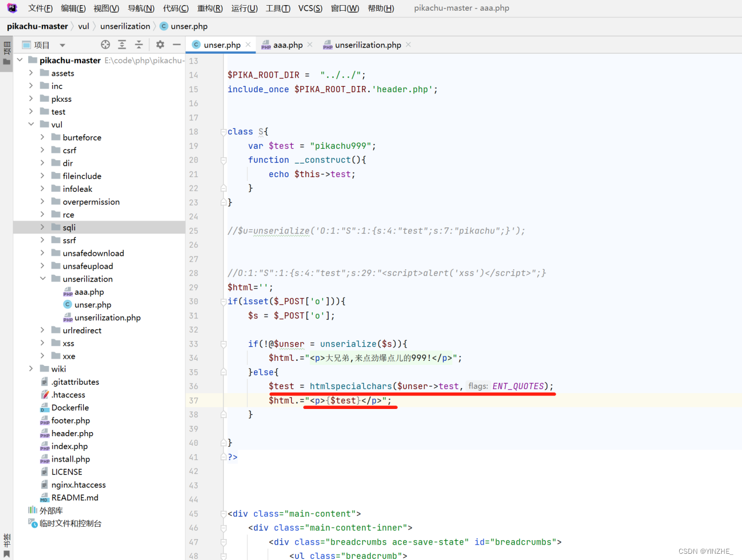742x560 pixels.
Task: Expand the urlredirect folder
Action: [x=42, y=330]
